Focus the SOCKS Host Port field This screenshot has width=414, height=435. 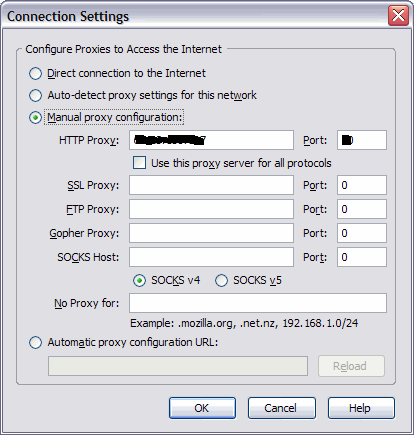pyautogui.click(x=362, y=257)
